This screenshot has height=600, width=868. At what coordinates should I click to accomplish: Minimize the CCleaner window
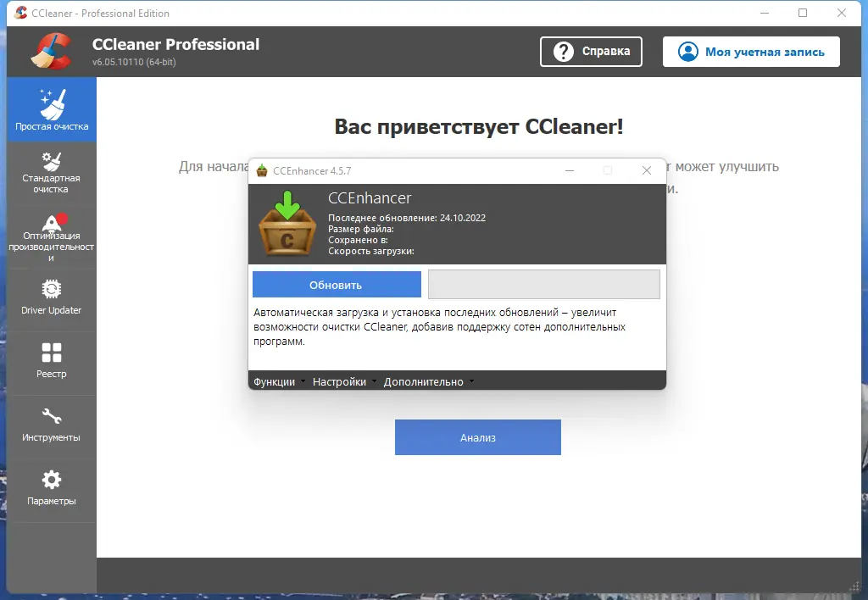pos(765,13)
